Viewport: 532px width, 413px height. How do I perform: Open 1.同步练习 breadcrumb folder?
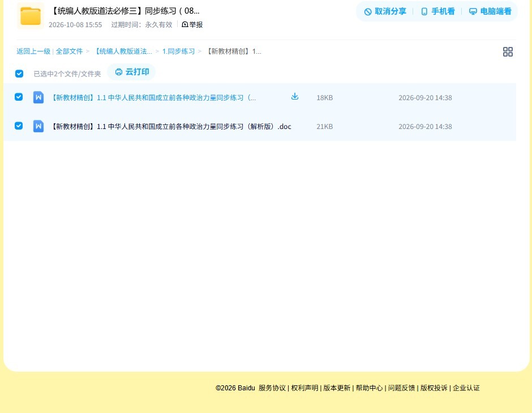[178, 51]
